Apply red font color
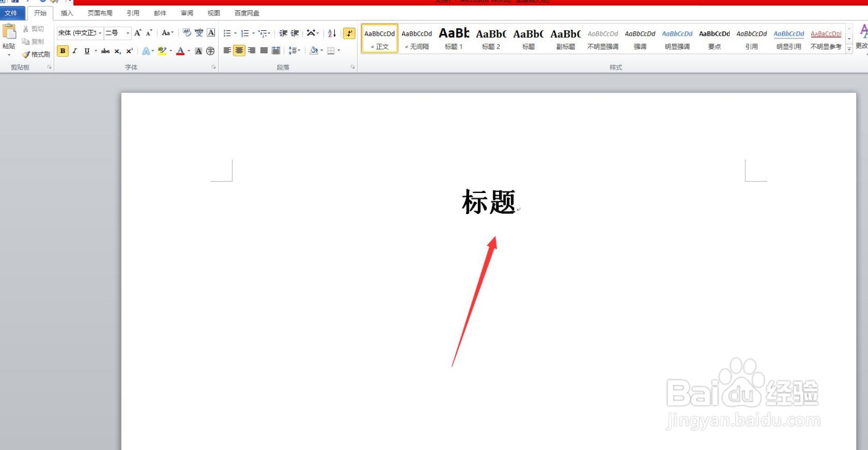The image size is (868, 450). [181, 51]
